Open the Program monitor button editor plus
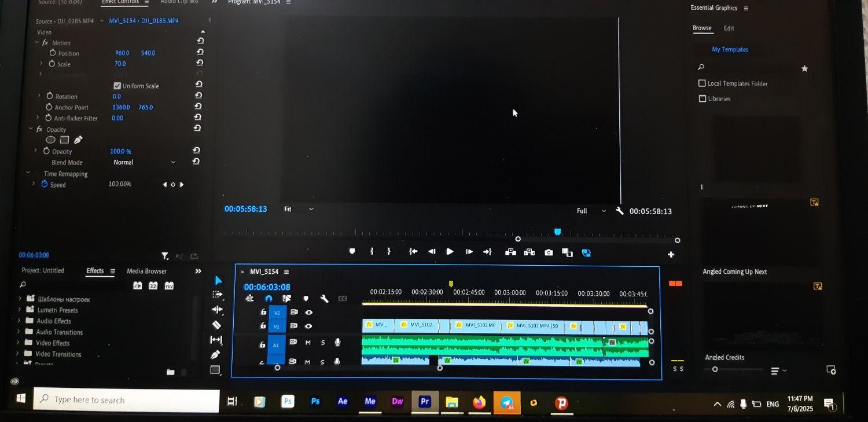 click(x=671, y=254)
